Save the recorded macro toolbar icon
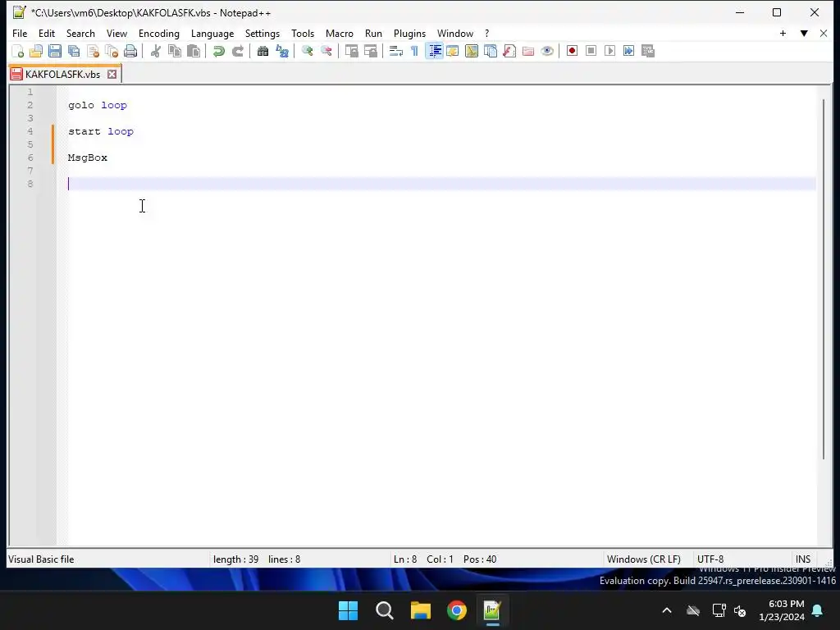 (x=648, y=51)
